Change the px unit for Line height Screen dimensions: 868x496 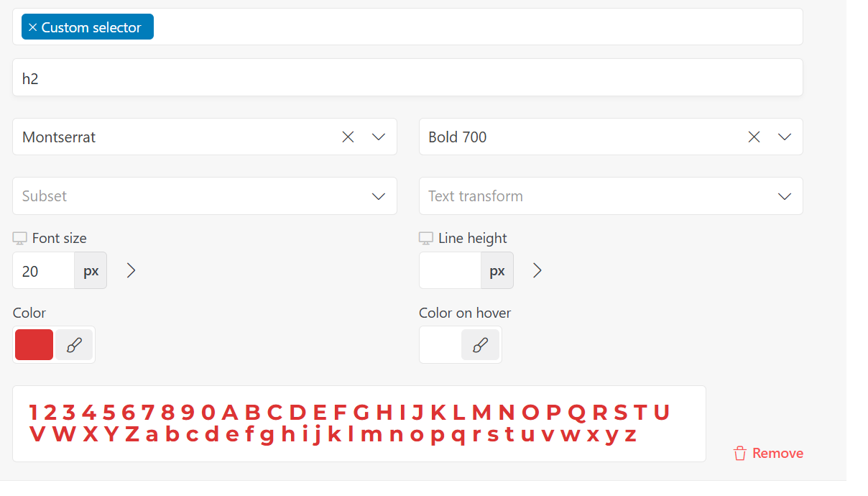click(497, 271)
